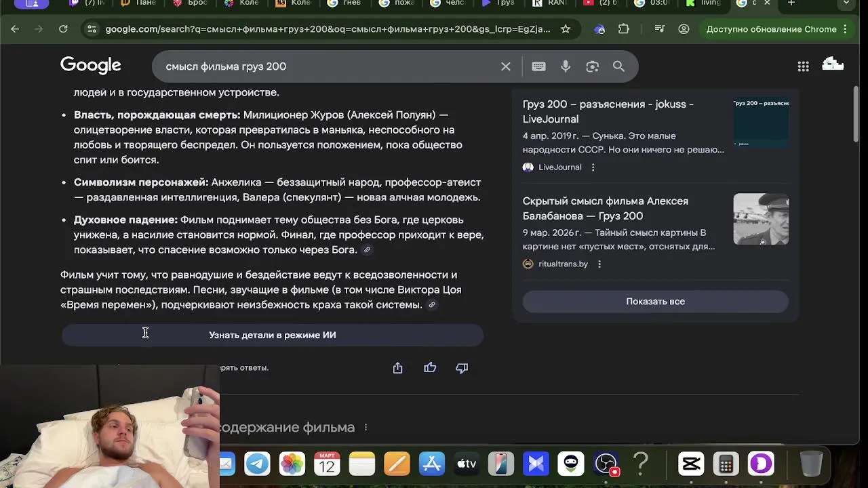
Task: Go to the Google logo homepage
Action: point(91,66)
